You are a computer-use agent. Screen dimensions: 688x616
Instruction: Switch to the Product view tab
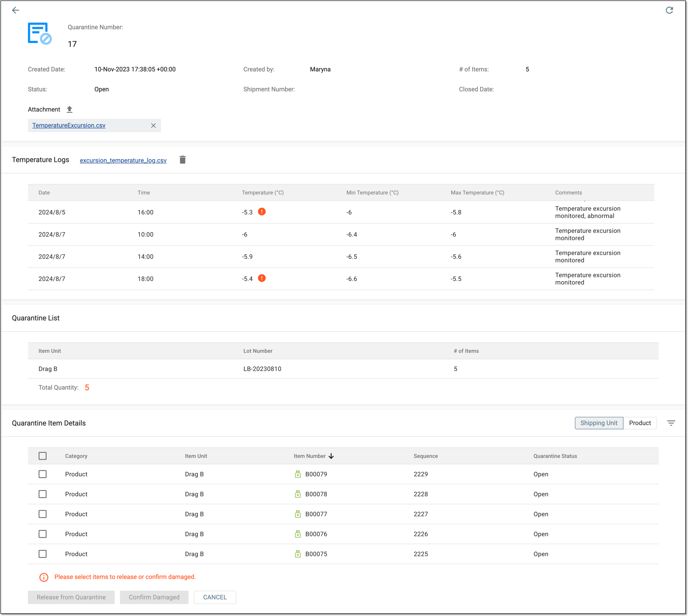click(x=640, y=423)
